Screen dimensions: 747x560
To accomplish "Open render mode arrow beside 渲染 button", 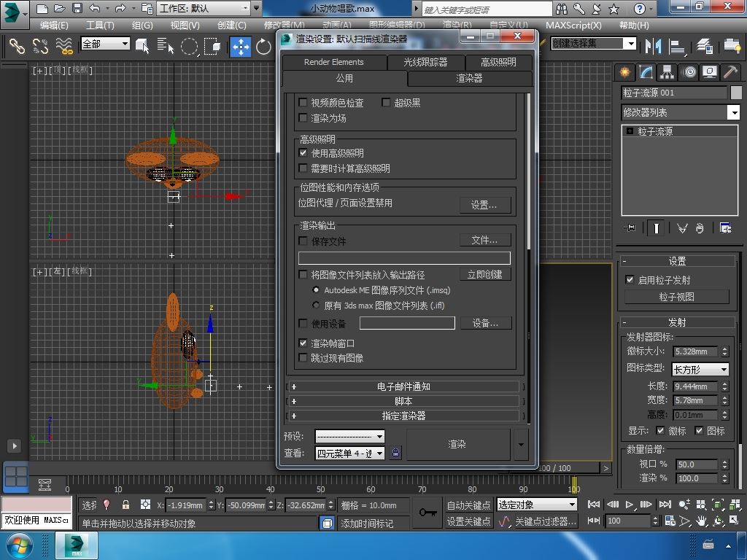I will (521, 444).
